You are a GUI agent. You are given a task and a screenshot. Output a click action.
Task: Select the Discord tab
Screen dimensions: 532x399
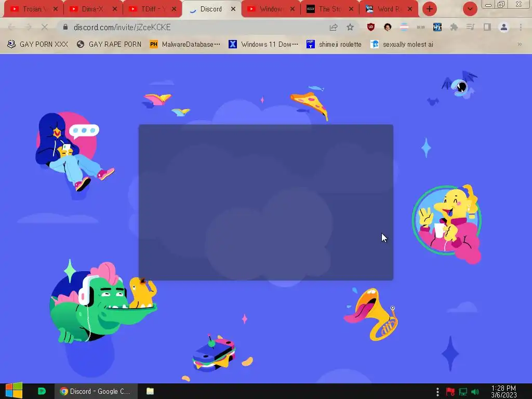pyautogui.click(x=211, y=9)
